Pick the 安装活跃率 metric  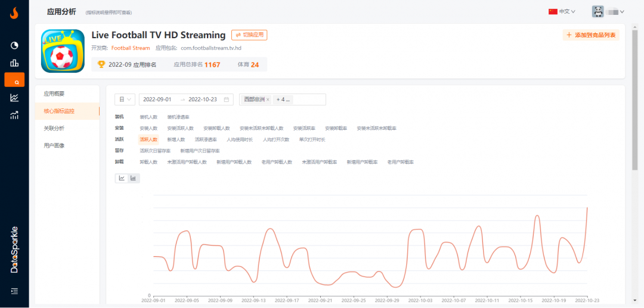304,128
